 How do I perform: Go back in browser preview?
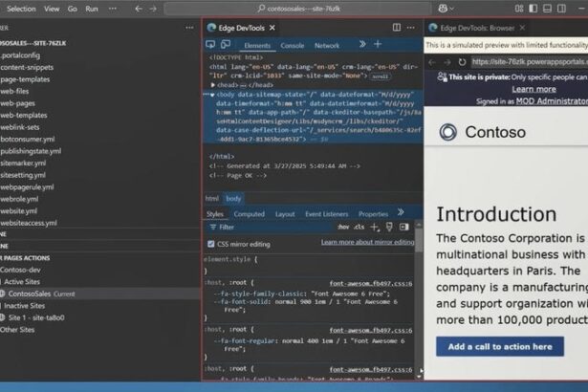point(432,62)
